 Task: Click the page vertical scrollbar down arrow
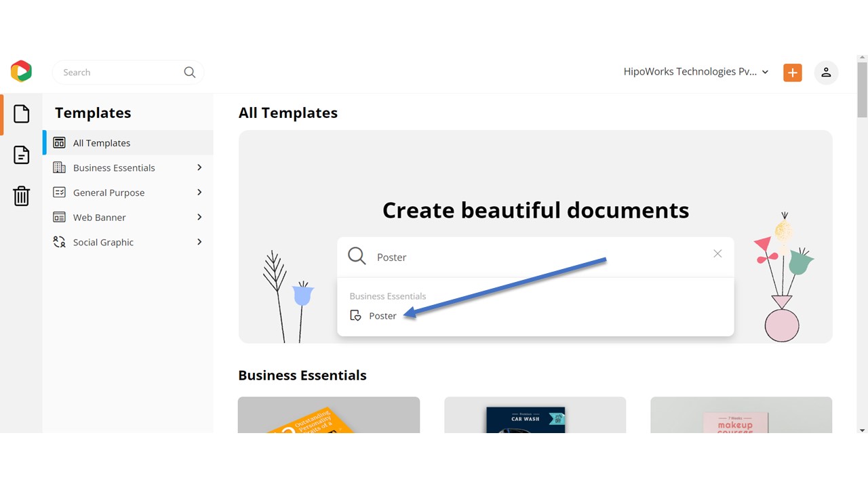862,430
